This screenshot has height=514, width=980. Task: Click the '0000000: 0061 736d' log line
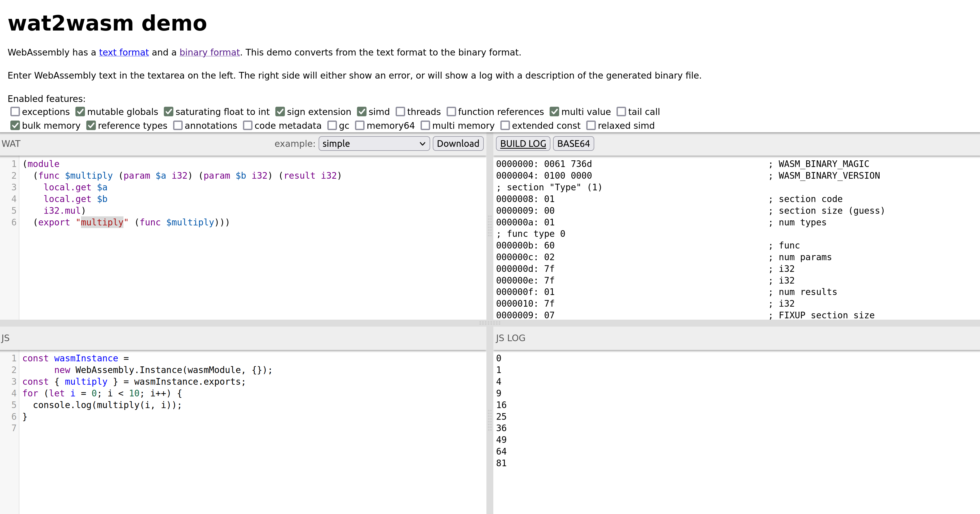(x=544, y=164)
